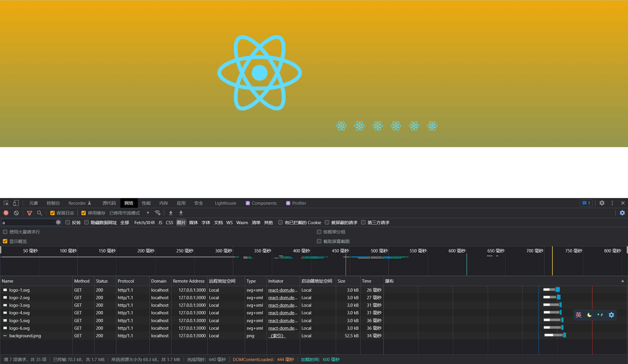Enable 有已拦截的 Cookie checkbox

pyautogui.click(x=280, y=222)
